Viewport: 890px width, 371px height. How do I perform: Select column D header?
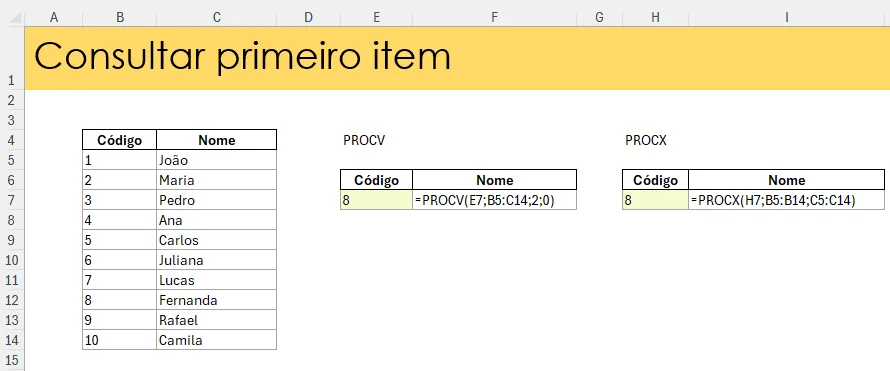(x=308, y=18)
